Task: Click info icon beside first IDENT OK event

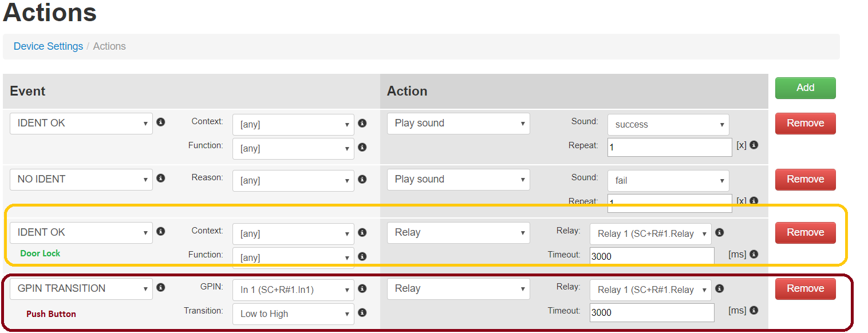Action: [161, 122]
